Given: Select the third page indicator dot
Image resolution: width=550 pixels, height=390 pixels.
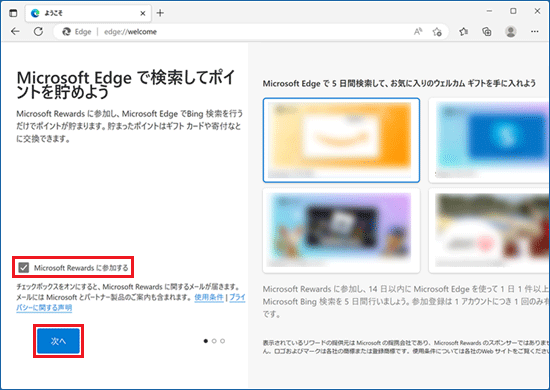Looking at the screenshot, I should point(222,341).
